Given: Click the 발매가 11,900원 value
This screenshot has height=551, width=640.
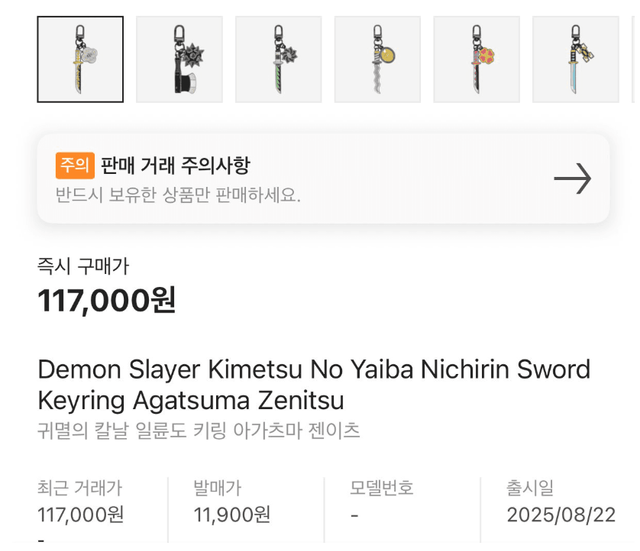Looking at the screenshot, I should pyautogui.click(x=232, y=514).
